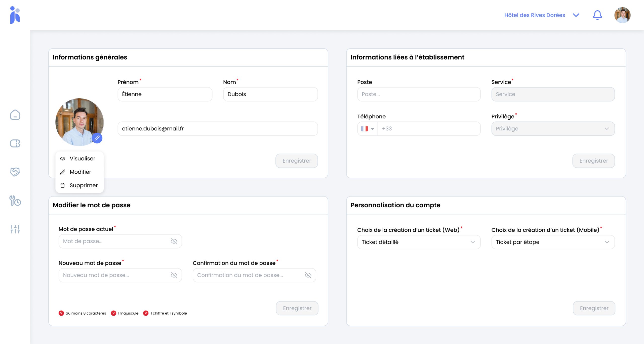Toggle visibility of password confirmation field

pos(308,275)
